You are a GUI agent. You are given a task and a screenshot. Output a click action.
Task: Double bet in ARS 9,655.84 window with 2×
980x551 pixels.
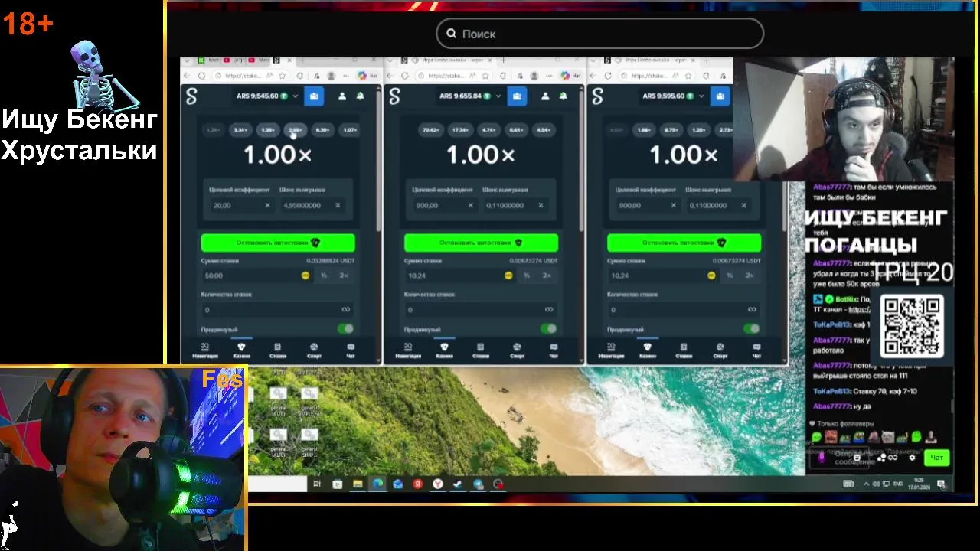click(x=547, y=275)
